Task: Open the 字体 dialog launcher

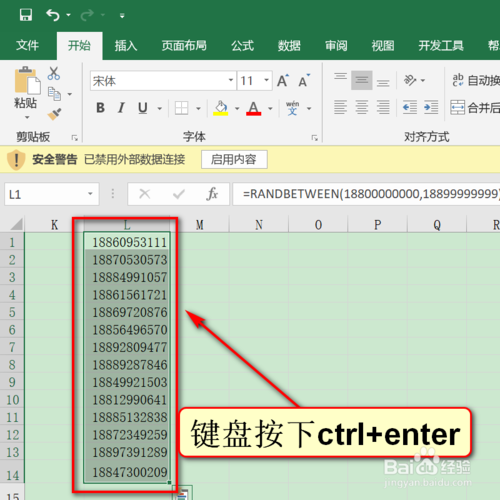Action: tap(315, 137)
